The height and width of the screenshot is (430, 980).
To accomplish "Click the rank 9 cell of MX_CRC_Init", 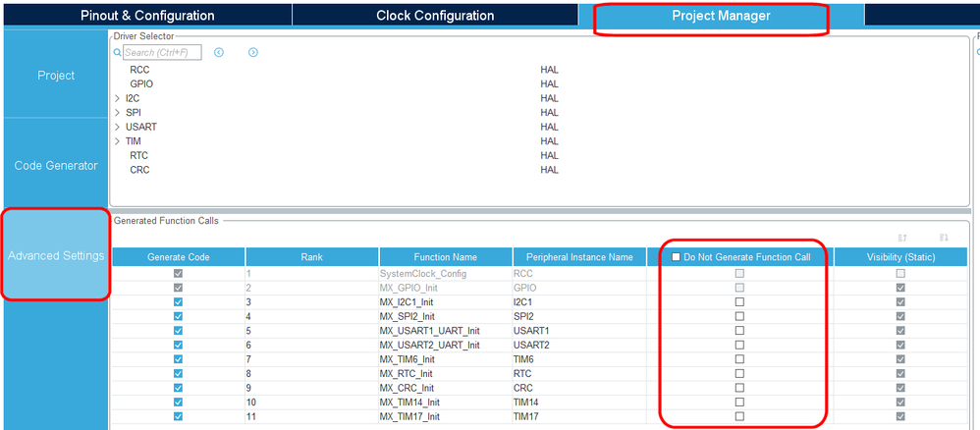I will pos(312,388).
